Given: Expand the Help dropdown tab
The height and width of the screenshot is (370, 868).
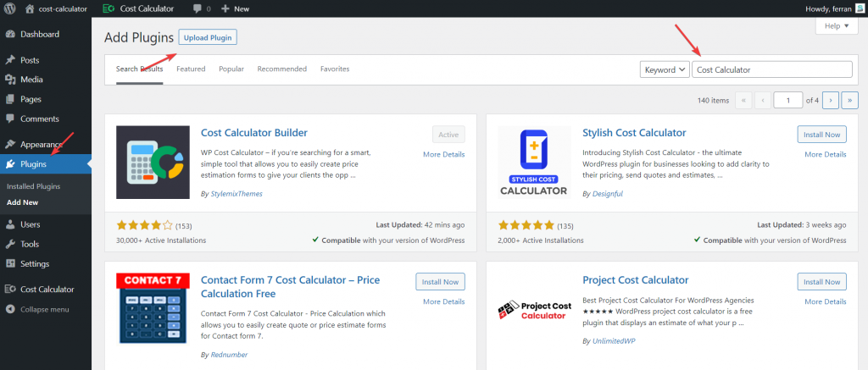Looking at the screenshot, I should pyautogui.click(x=837, y=26).
